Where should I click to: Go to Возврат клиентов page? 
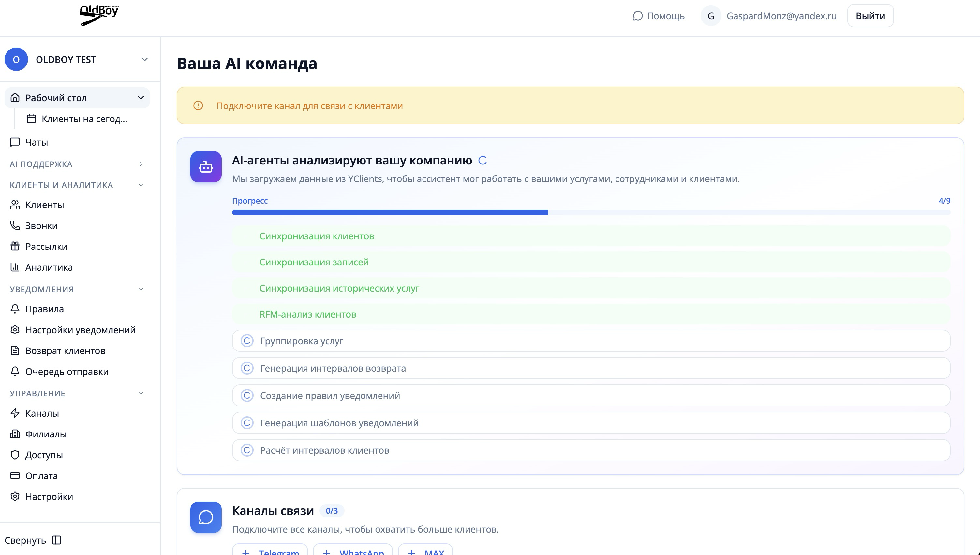[65, 351]
